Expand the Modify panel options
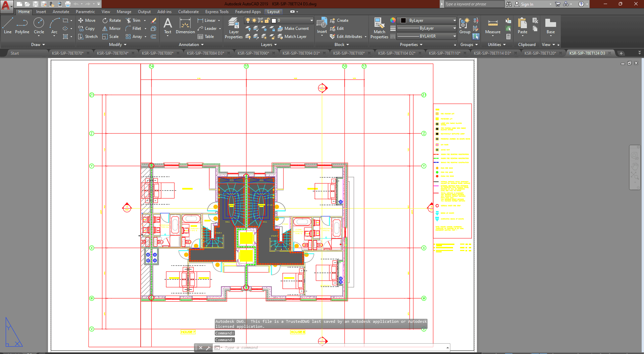 [117, 45]
